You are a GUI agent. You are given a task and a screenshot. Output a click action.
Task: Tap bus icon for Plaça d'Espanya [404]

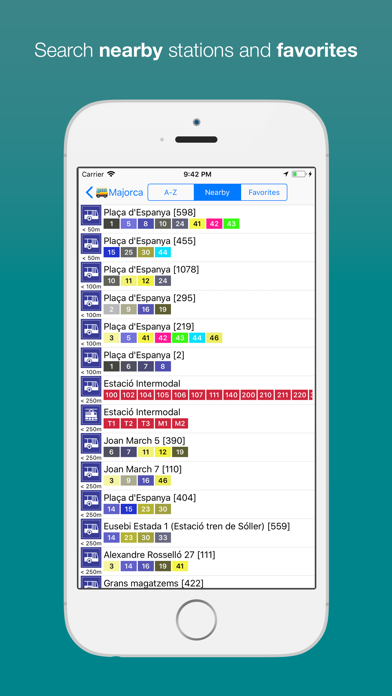pos(91,500)
